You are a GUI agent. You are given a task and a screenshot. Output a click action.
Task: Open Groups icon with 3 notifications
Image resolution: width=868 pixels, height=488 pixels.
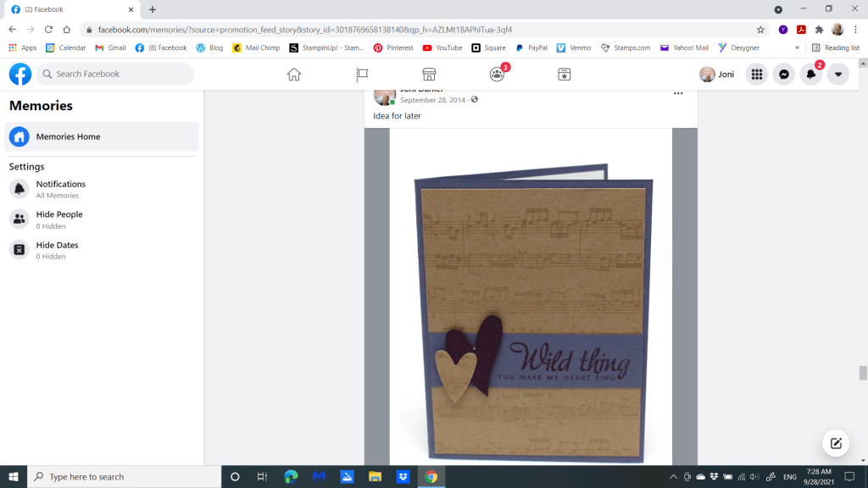pyautogui.click(x=498, y=75)
